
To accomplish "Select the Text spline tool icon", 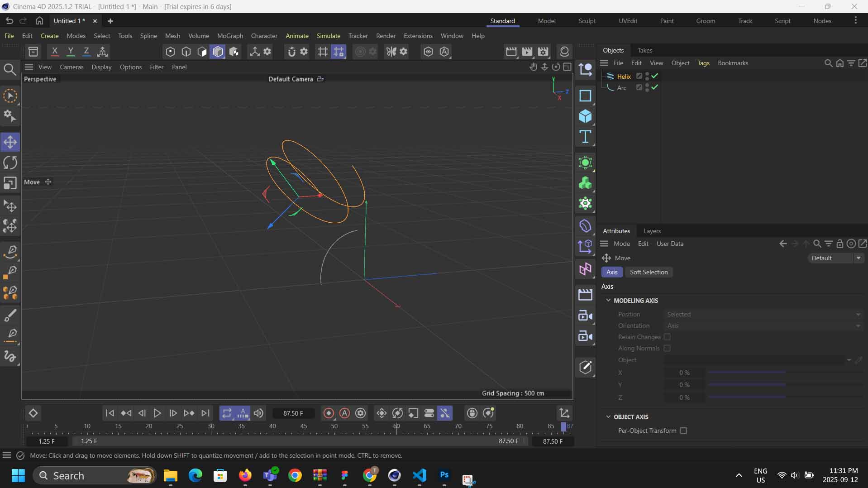I will point(585,137).
